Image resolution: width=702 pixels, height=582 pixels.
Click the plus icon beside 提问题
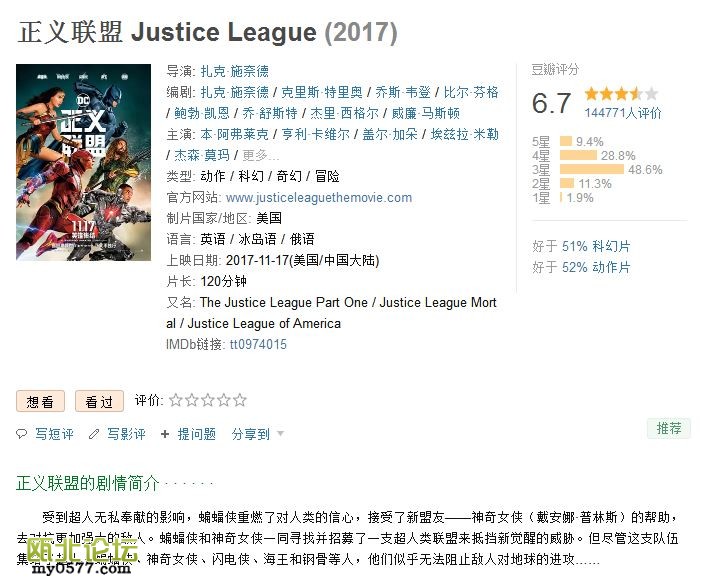[165, 434]
